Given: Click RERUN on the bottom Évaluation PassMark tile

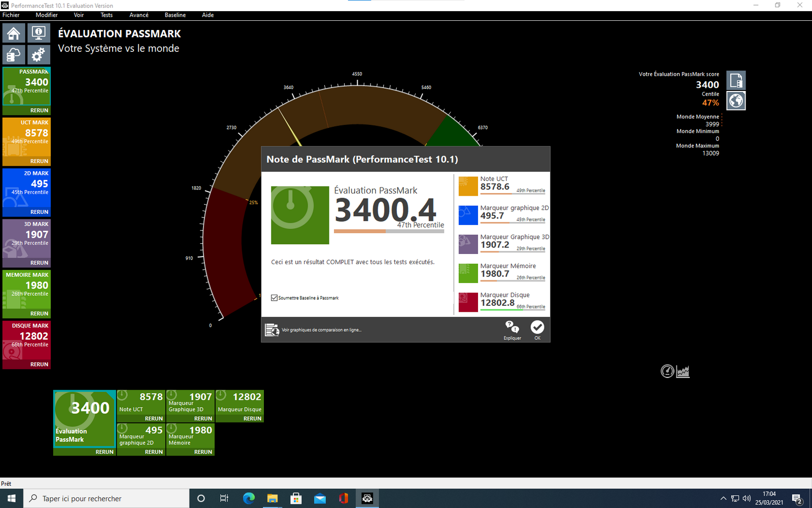Looking at the screenshot, I should click(x=105, y=452).
